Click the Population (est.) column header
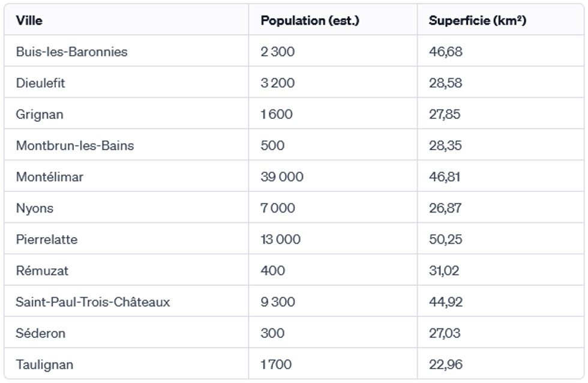Viewport: 588px width, 383px height. [310, 20]
